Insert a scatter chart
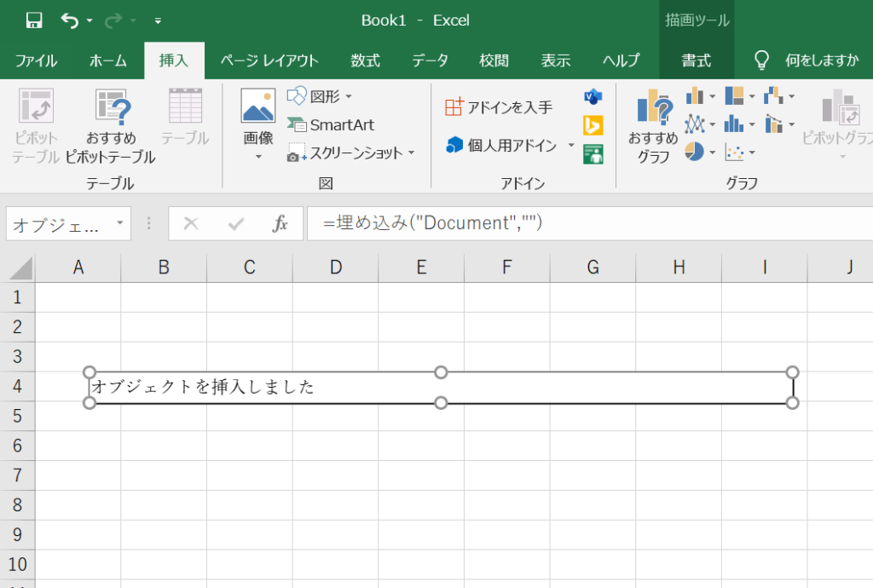 point(734,151)
